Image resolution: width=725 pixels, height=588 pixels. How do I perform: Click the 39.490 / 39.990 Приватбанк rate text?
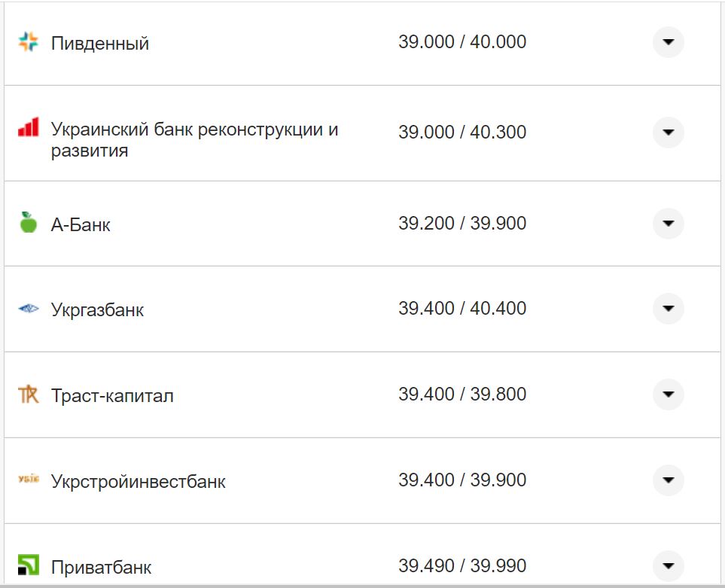click(463, 565)
